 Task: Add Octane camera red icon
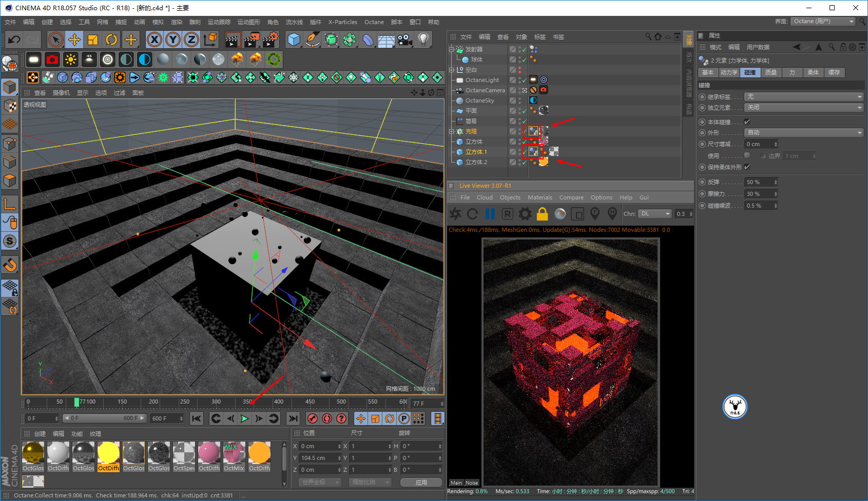tap(52, 59)
